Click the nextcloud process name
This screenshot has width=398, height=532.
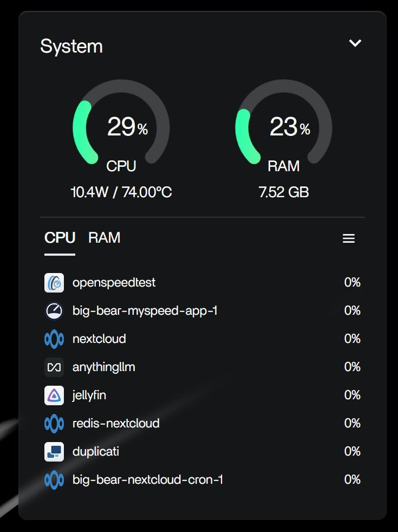[x=99, y=339]
